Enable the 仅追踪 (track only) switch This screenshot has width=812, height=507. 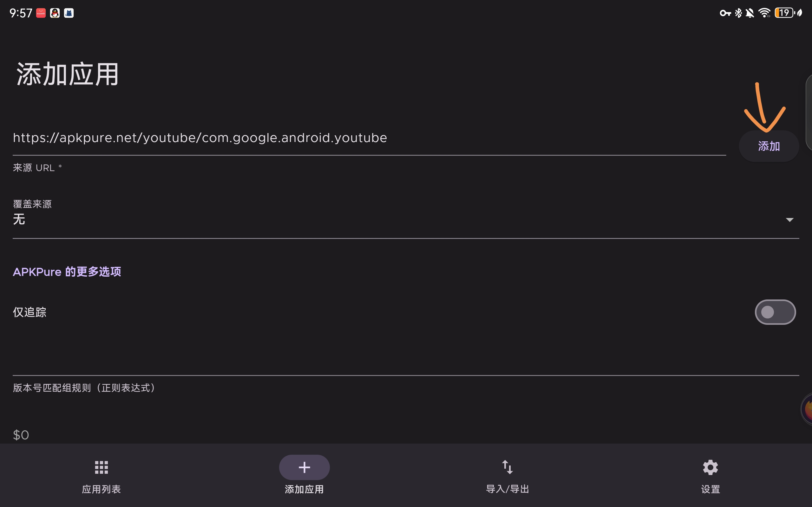775,312
